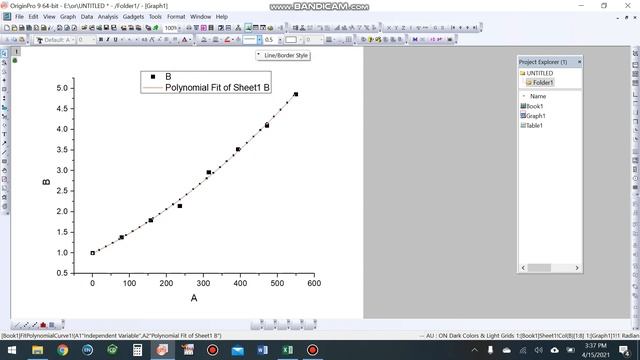Toggle Italic text formatting
This screenshot has height=360, width=640.
coord(108,40)
